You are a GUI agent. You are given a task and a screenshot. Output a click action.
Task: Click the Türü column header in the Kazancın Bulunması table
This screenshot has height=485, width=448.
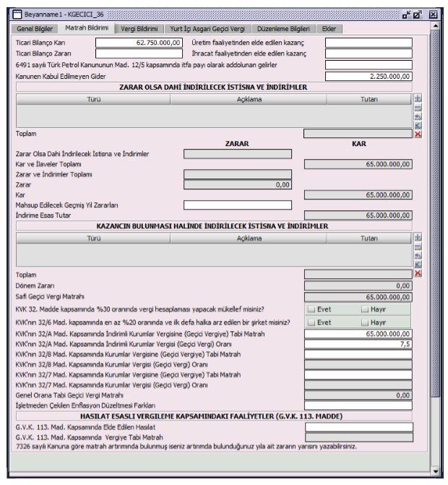coord(93,239)
